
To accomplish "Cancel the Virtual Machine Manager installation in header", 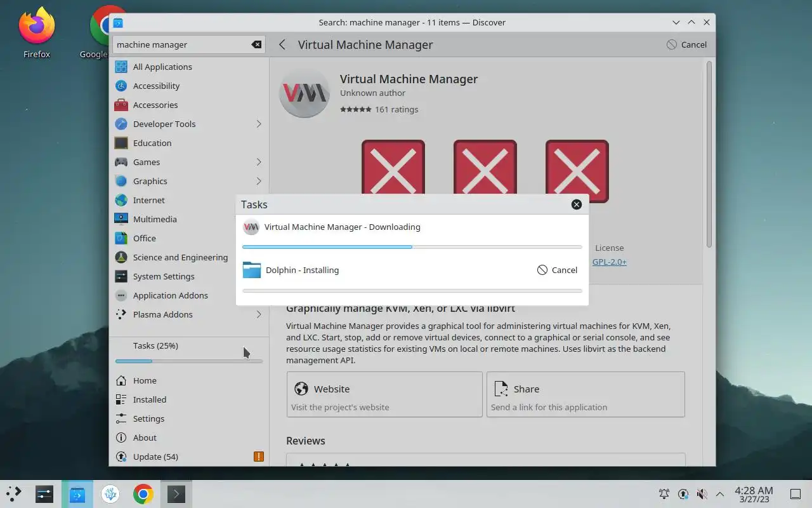I will pyautogui.click(x=686, y=44).
